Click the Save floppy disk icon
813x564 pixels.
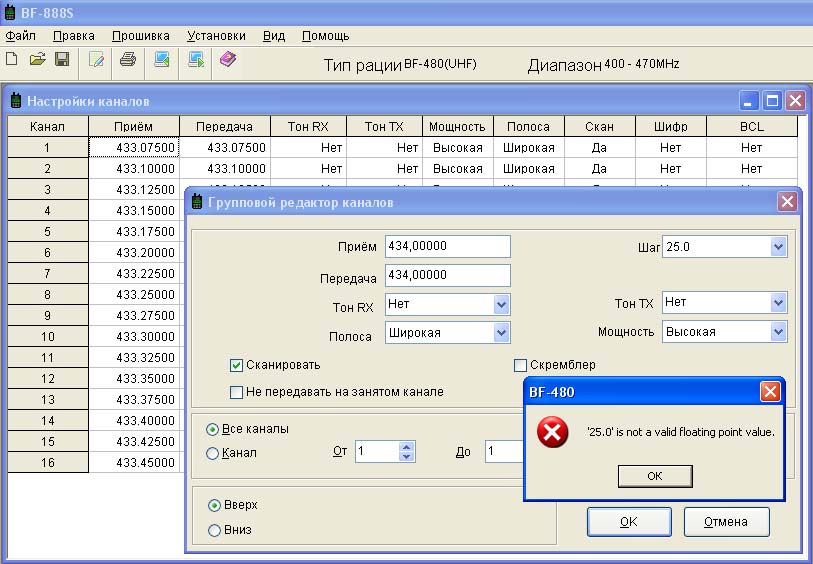62,59
